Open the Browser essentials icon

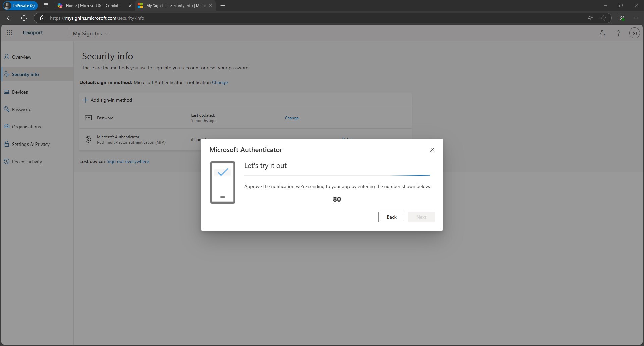(x=621, y=18)
